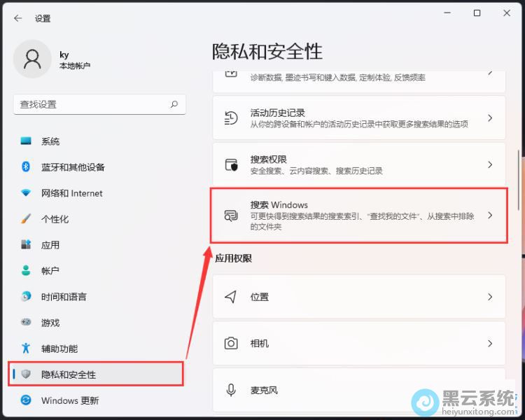The height and width of the screenshot is (420, 525).
Task: Expand Search permissions chevron arrow
Action: pyautogui.click(x=490, y=164)
